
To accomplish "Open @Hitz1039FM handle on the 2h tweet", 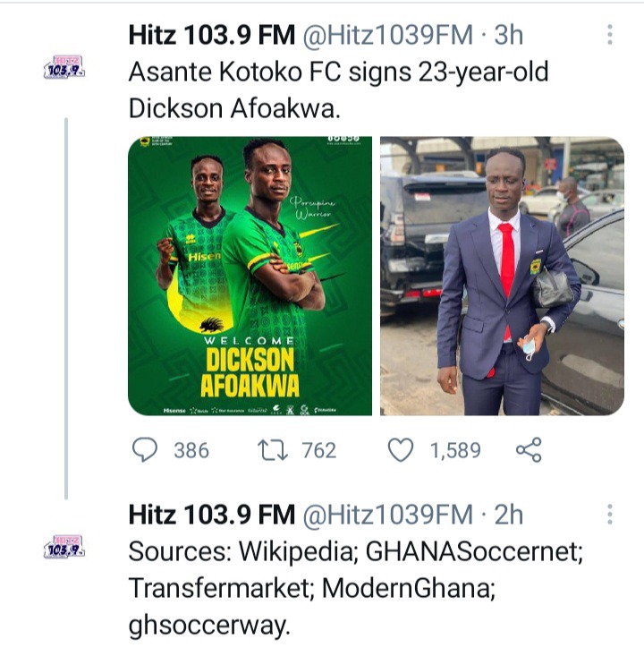I will coord(387,515).
